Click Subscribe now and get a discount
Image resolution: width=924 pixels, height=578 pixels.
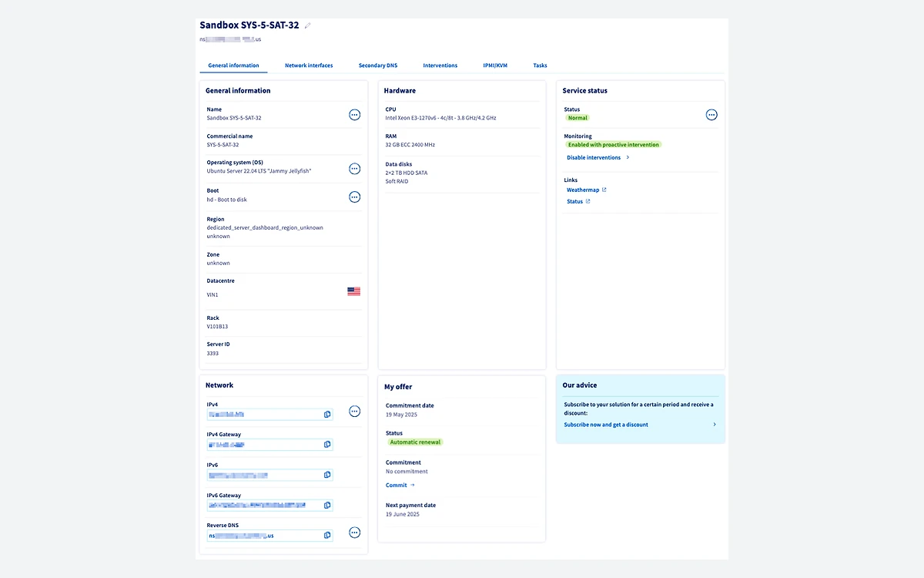tap(606, 425)
